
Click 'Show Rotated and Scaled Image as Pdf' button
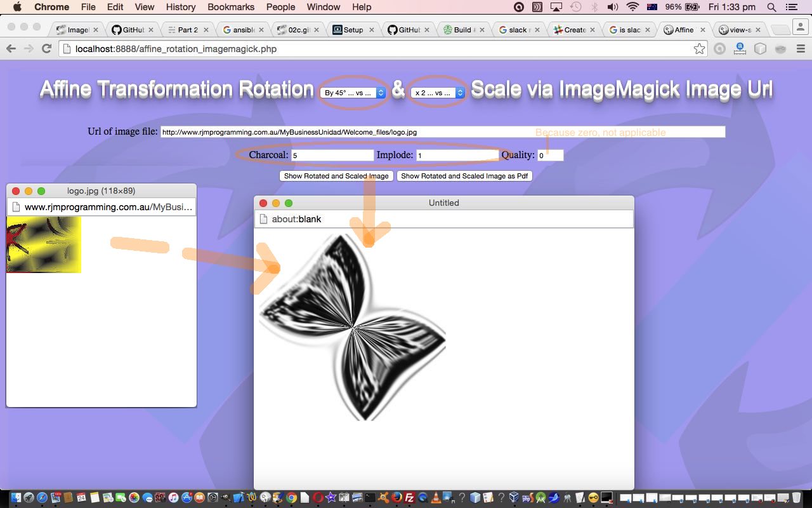coord(464,176)
